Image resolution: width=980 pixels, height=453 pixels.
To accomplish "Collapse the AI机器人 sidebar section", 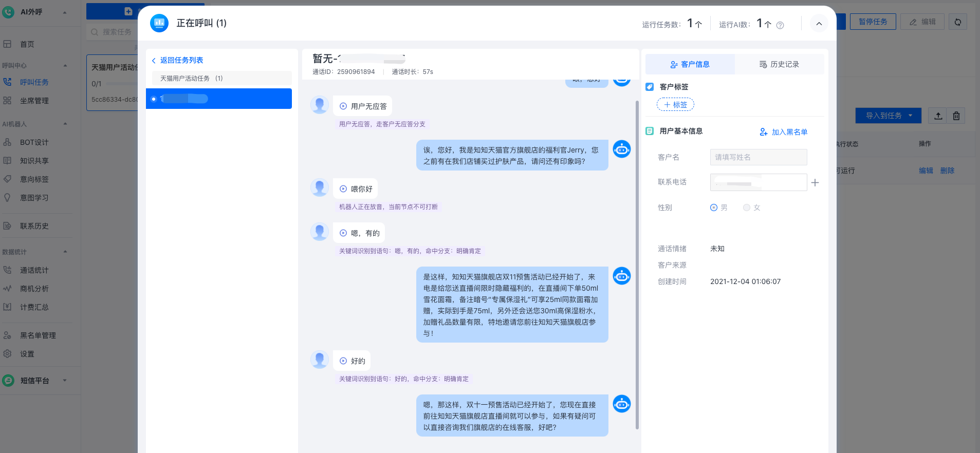I will coord(65,124).
